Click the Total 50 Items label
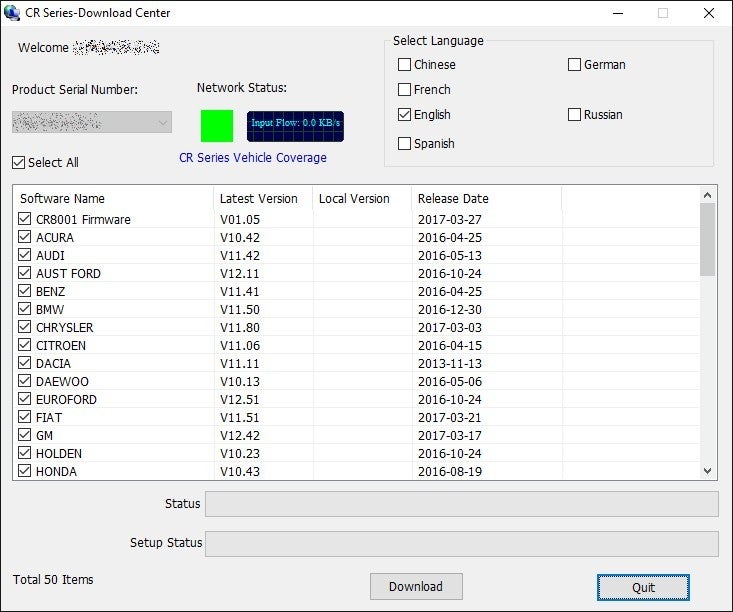Viewport: 733px width, 612px height. (x=53, y=579)
